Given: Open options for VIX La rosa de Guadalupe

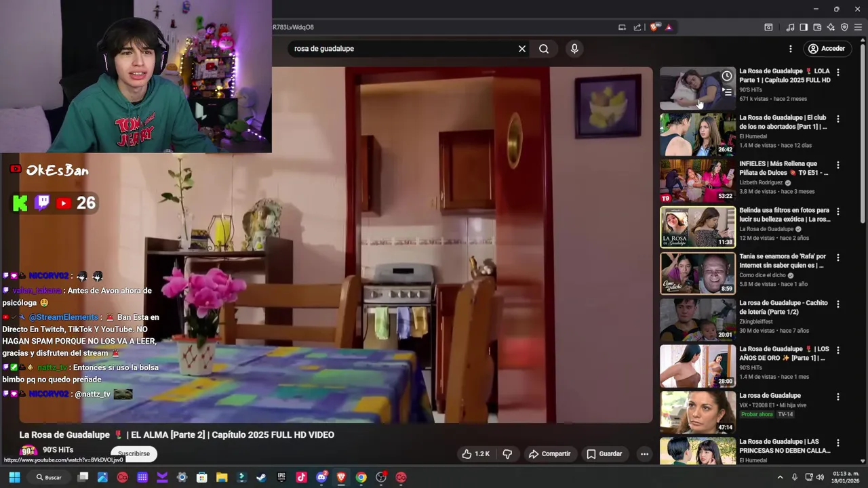Looking at the screenshot, I should point(838,396).
